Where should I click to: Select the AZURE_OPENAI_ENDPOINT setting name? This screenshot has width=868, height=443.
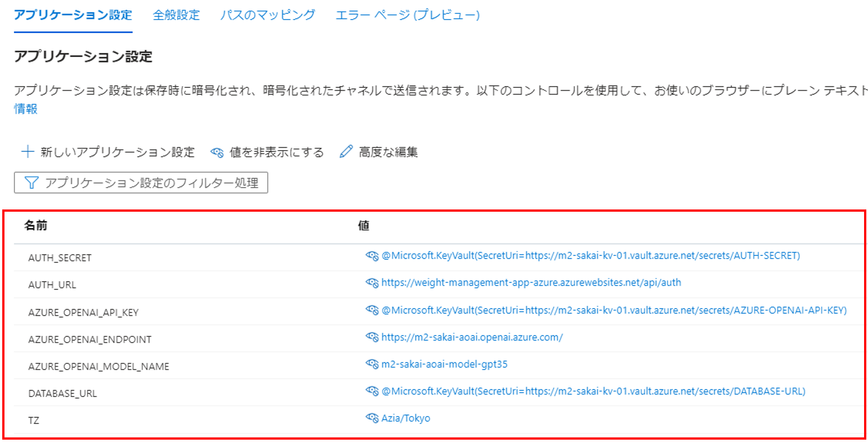90,339
